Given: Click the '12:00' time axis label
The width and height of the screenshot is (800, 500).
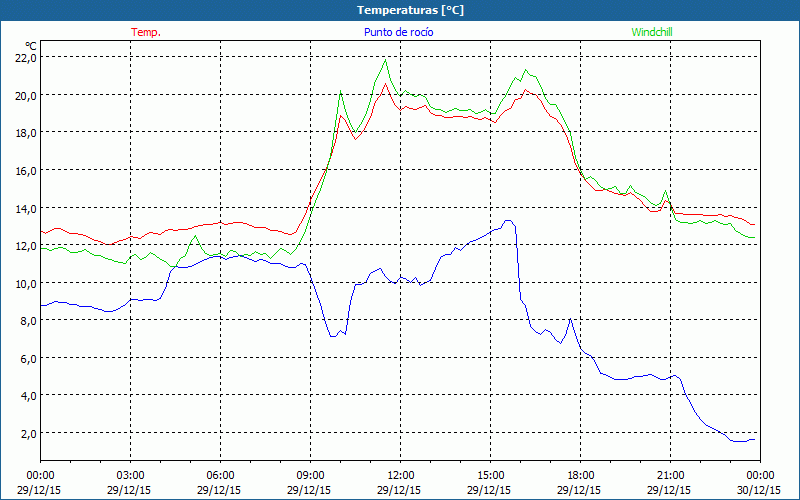Looking at the screenshot, I should pos(401,476).
